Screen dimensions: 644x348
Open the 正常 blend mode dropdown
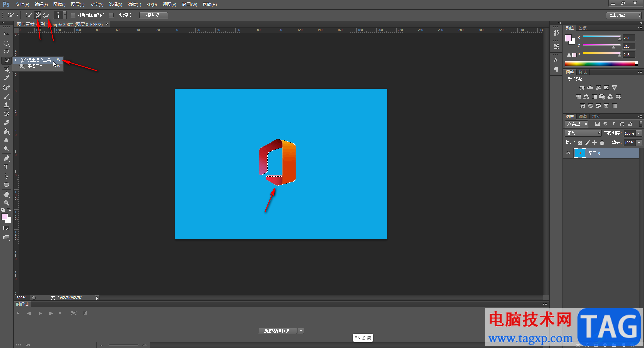583,133
